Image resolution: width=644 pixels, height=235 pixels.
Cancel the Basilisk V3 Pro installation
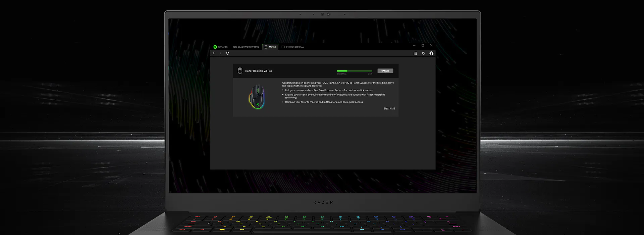(x=385, y=71)
